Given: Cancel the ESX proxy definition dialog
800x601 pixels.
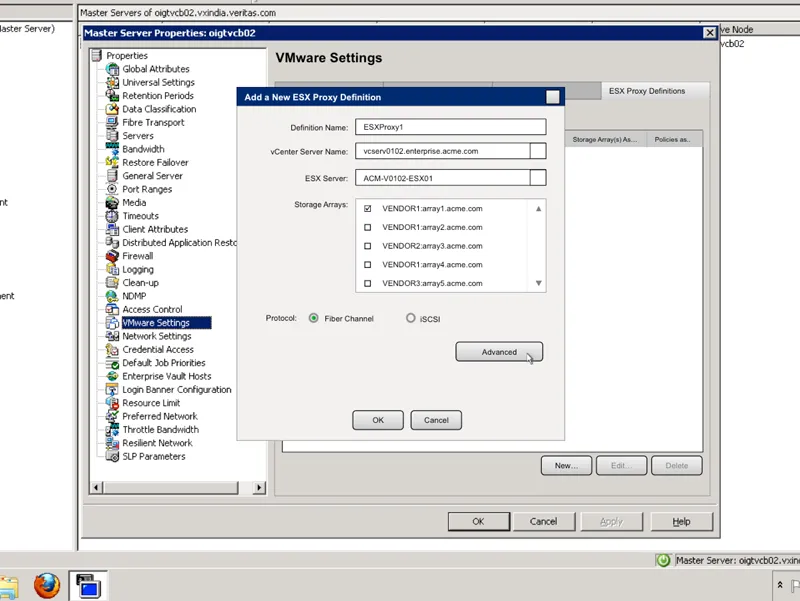Looking at the screenshot, I should click(x=436, y=420).
